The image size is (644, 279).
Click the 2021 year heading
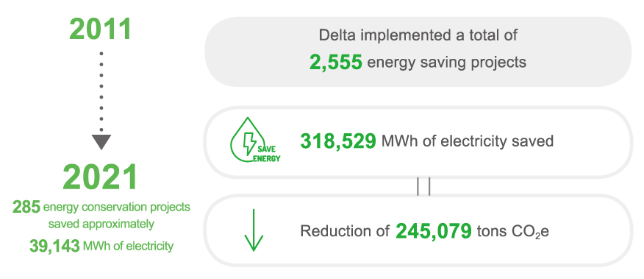(x=101, y=177)
